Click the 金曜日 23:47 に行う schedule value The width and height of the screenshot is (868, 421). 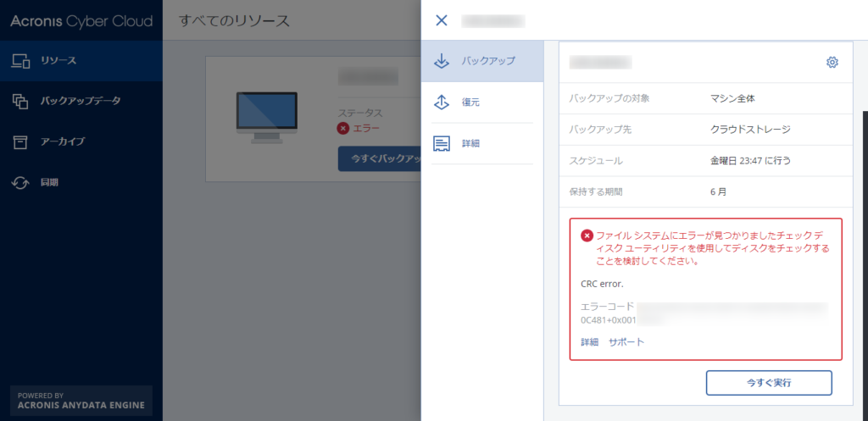[751, 161]
